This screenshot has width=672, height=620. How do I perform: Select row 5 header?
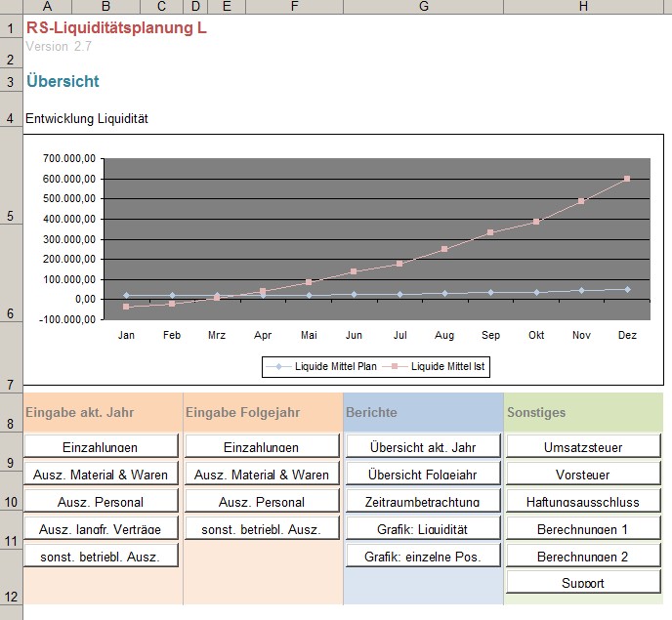coord(11,216)
